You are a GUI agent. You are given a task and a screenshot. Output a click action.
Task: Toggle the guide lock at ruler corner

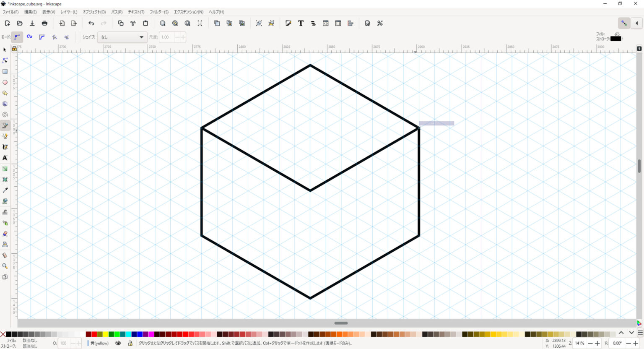pos(14,49)
